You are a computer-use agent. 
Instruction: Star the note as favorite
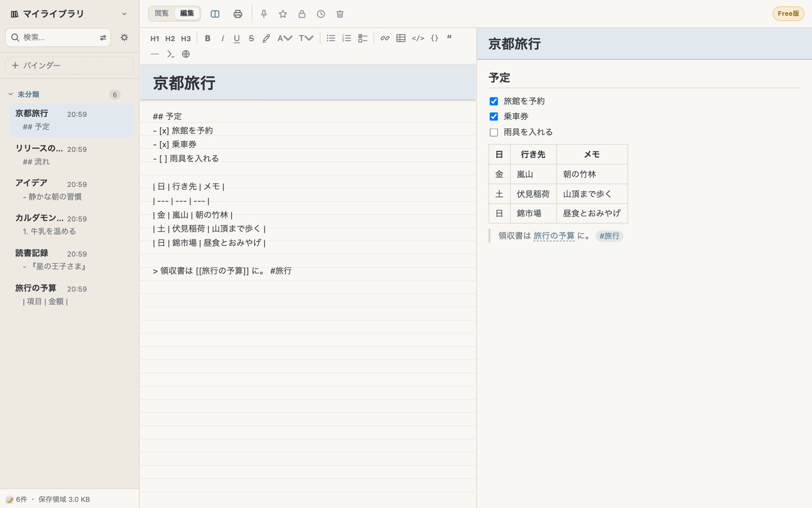coord(283,14)
